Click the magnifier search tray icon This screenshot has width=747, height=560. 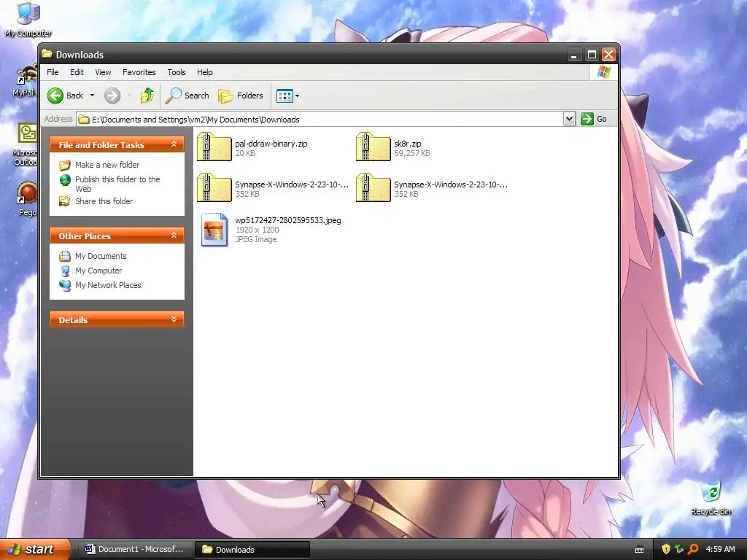[x=693, y=549]
